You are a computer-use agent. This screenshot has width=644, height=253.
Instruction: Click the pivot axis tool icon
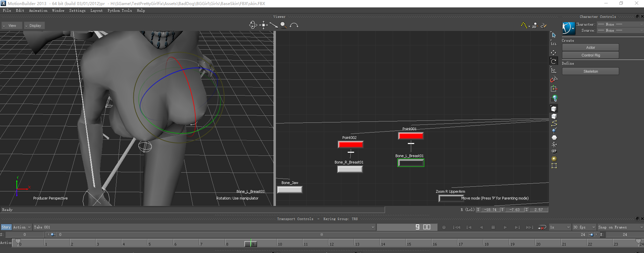(x=554, y=88)
